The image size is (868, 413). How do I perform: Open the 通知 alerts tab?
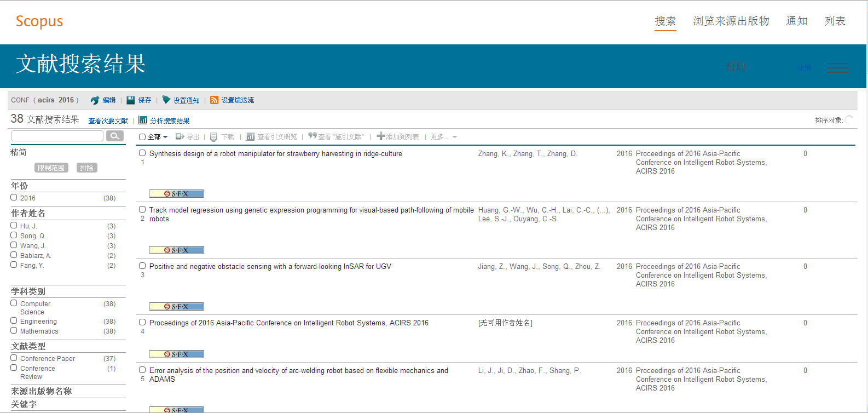797,21
